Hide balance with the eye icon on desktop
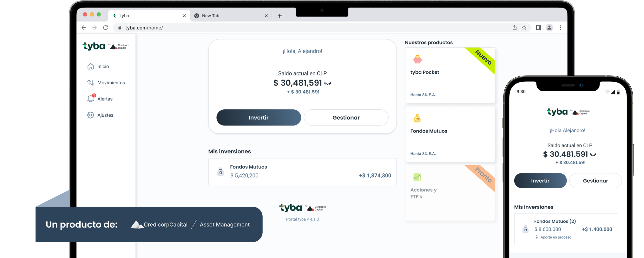Viewport: 644px width, 258px height. point(328,83)
